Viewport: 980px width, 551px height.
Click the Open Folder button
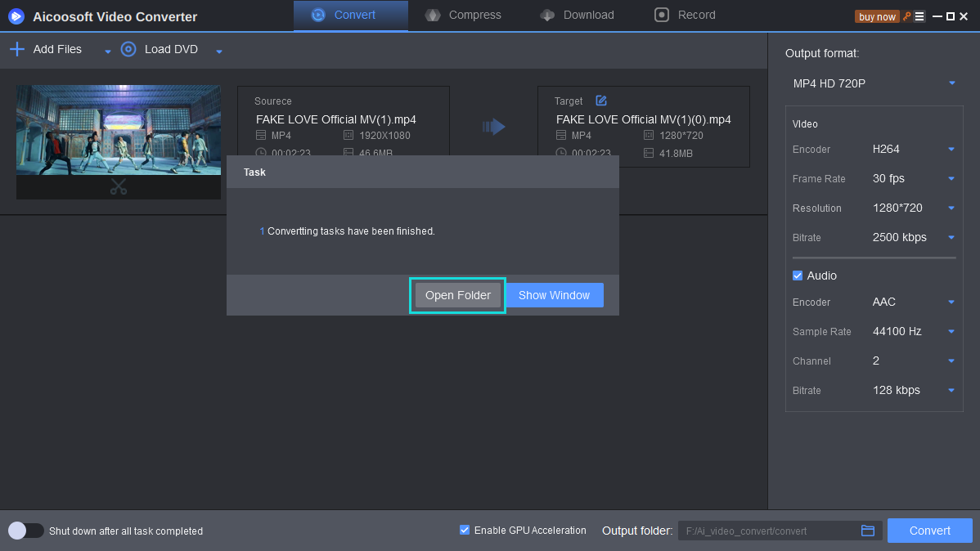pos(458,295)
